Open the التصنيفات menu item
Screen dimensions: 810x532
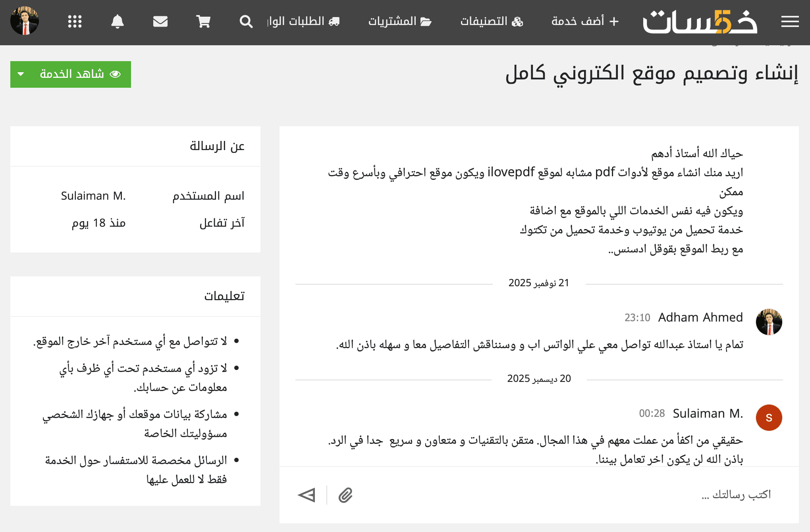tap(491, 22)
